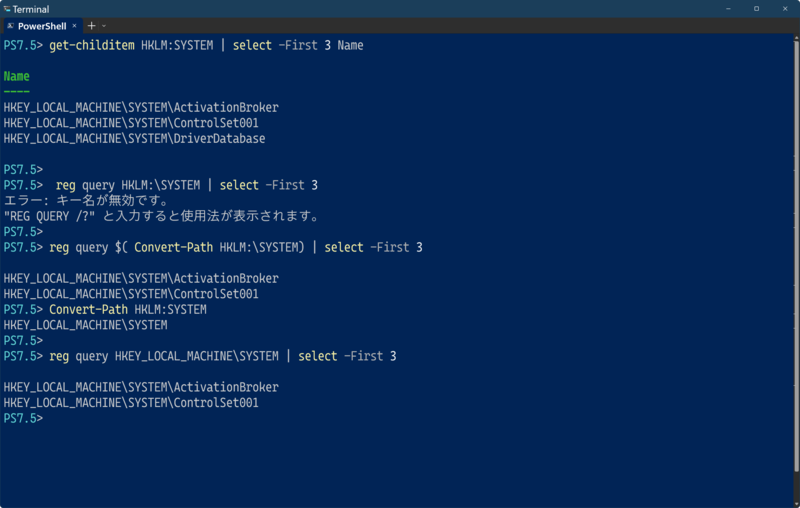Click the reg query HKEY_LOCAL_MACHINE\SYSTEM command line

click(x=222, y=356)
